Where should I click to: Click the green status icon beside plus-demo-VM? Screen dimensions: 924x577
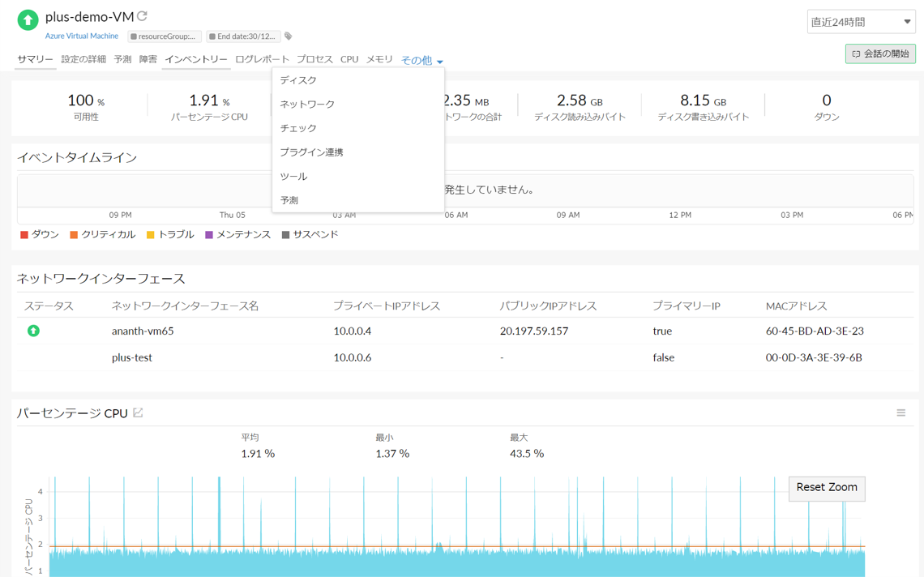(27, 19)
